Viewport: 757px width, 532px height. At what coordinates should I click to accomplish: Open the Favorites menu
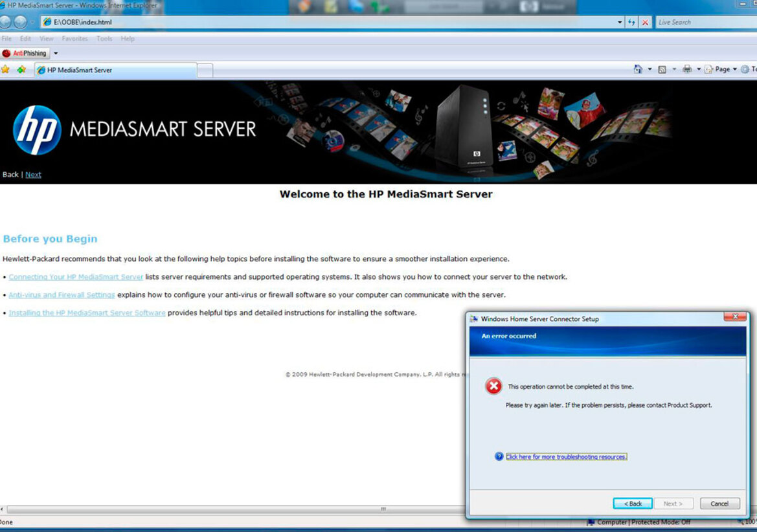[x=75, y=39]
